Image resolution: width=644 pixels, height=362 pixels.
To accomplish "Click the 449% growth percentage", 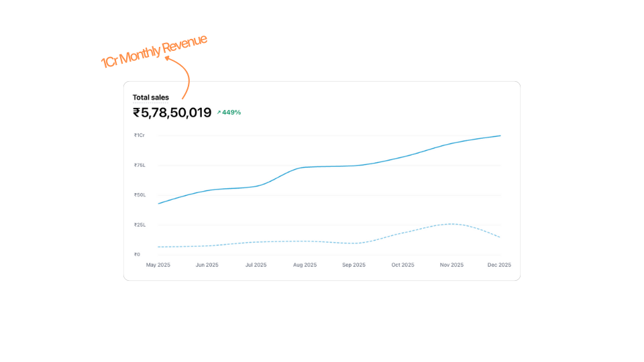I will (x=231, y=113).
